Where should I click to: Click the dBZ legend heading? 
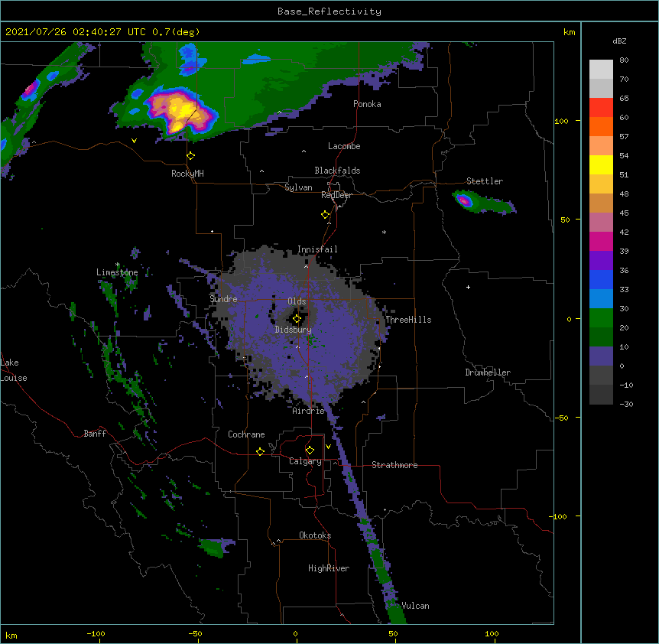point(619,41)
